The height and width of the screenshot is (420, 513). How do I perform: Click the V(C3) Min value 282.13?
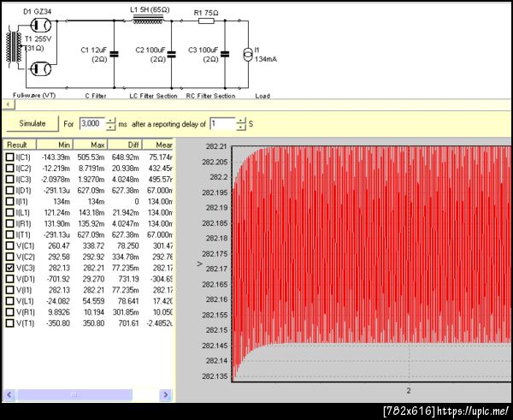59,268
